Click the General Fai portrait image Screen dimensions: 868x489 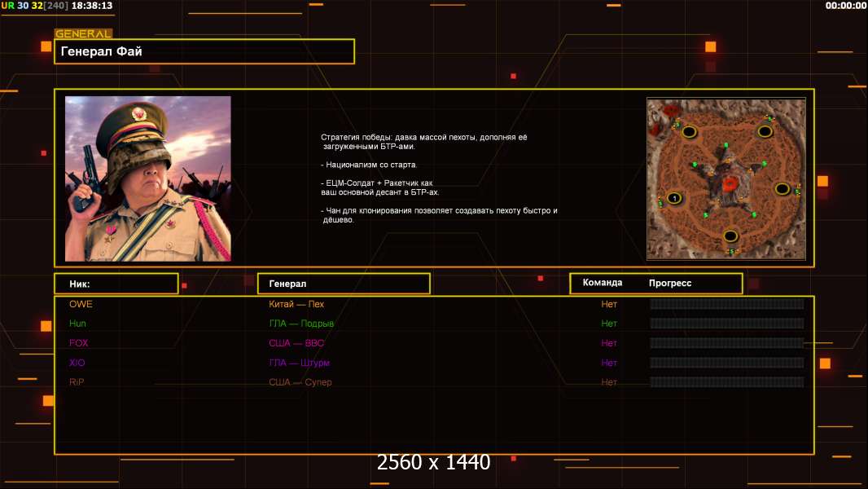148,178
